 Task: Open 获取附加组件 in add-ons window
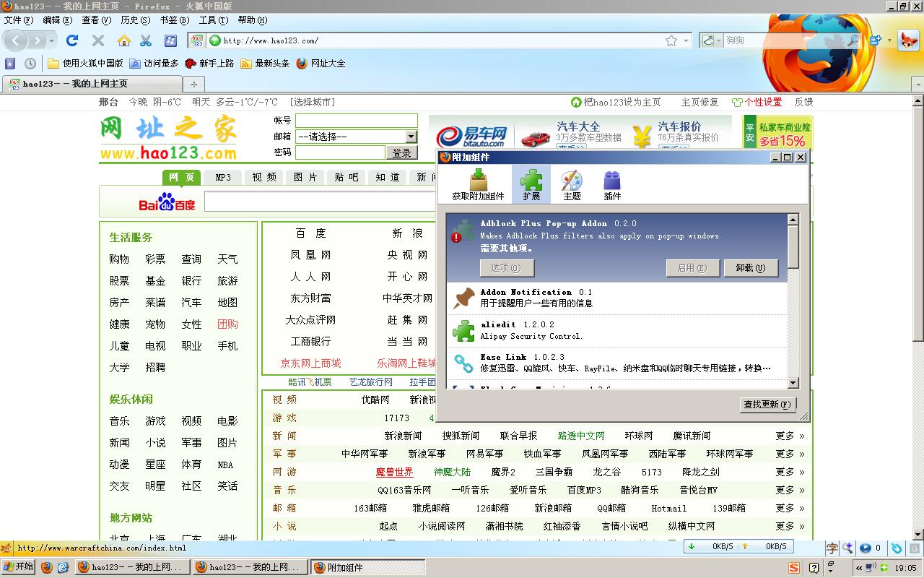pos(478,184)
